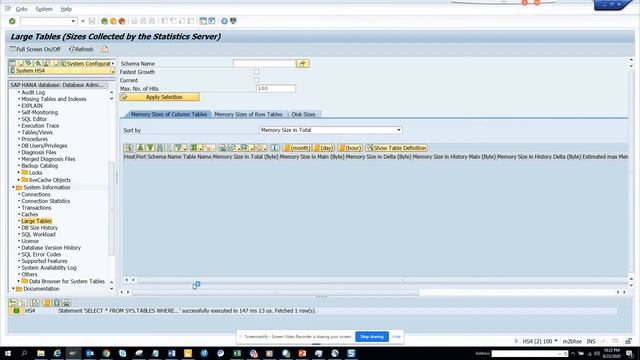Click the green Back navigation icon
The image size is (640, 360).
tap(104, 21)
